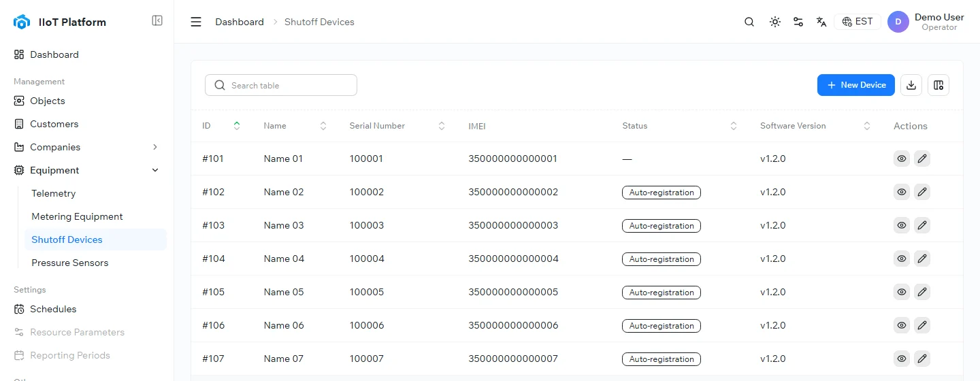Click serial number 100002
This screenshot has width=980, height=381.
coord(367,192)
